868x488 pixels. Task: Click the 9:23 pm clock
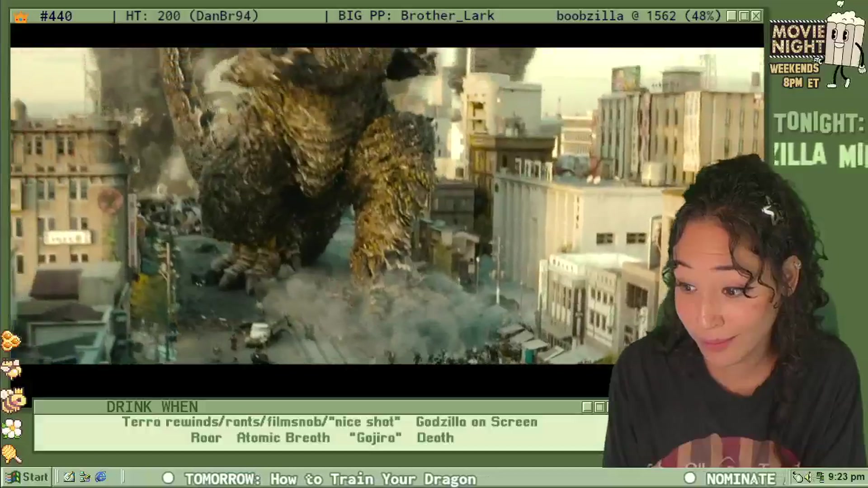[x=846, y=477]
